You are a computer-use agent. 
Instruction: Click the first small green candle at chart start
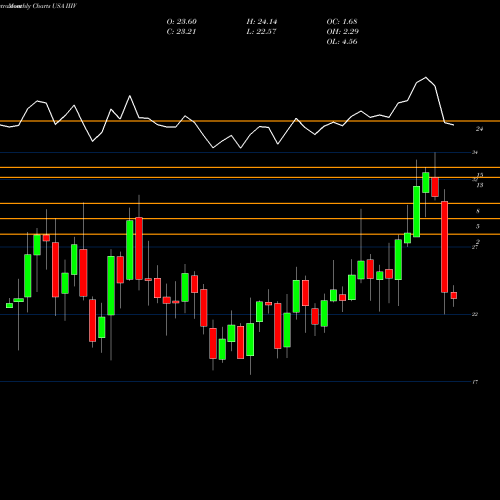click(9, 305)
